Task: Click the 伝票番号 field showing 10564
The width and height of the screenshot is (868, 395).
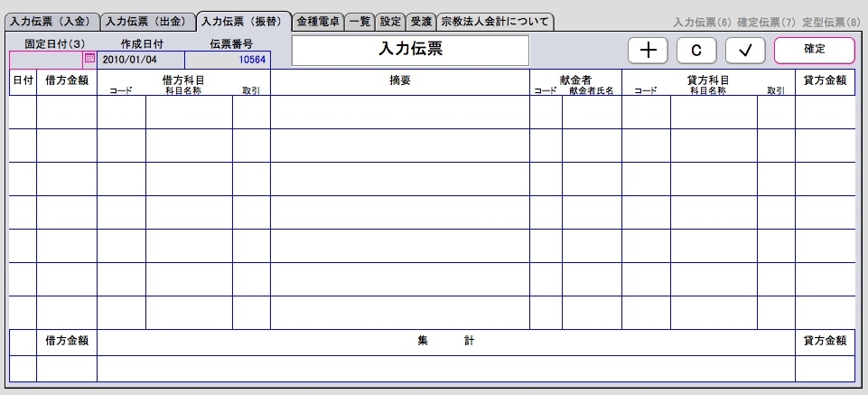Action: [228, 59]
